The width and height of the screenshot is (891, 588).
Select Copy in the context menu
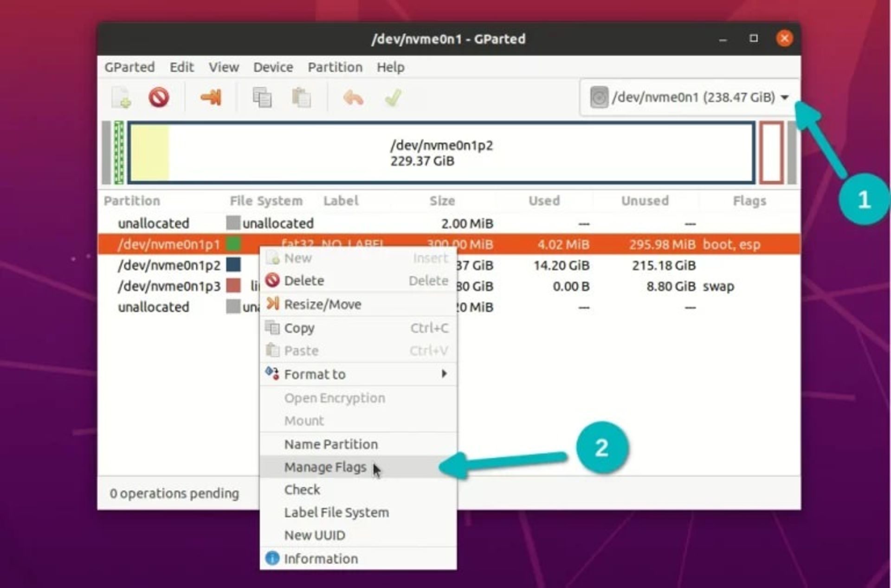[358, 328]
